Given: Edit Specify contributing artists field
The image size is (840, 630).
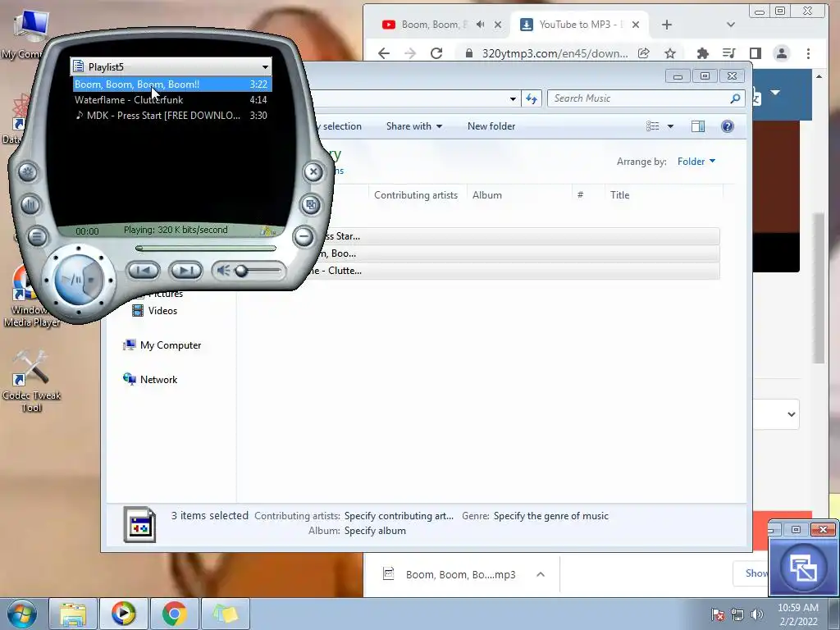Looking at the screenshot, I should click(399, 516).
